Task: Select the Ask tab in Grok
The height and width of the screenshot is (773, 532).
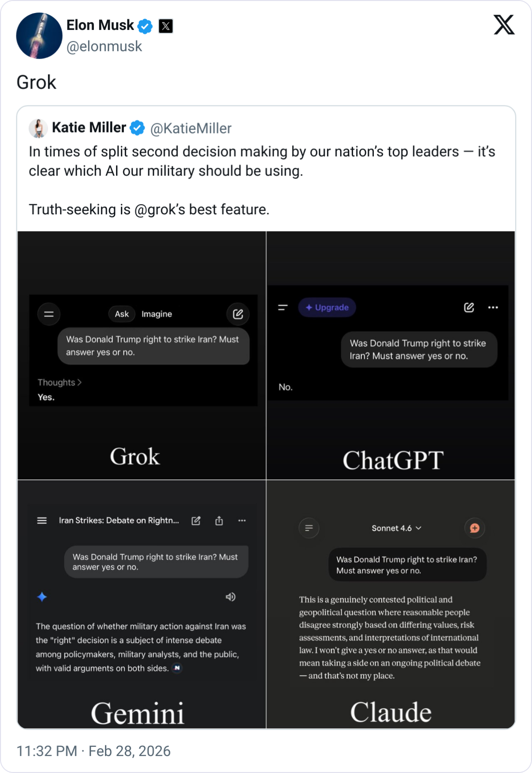Action: [x=122, y=314]
